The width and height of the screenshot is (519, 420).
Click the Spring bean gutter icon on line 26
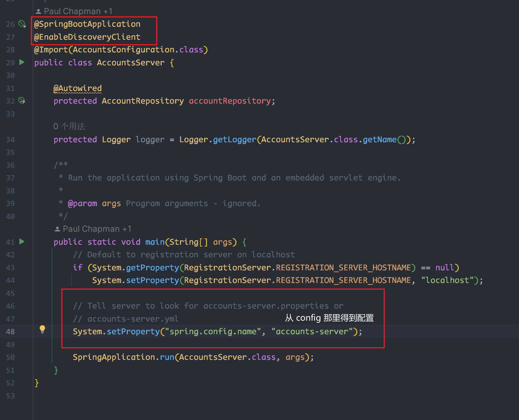tap(22, 24)
